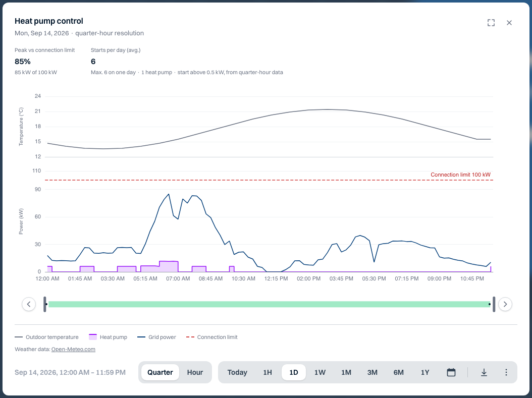
Task: Click the 07:00 AM axis label
Action: [178, 278]
